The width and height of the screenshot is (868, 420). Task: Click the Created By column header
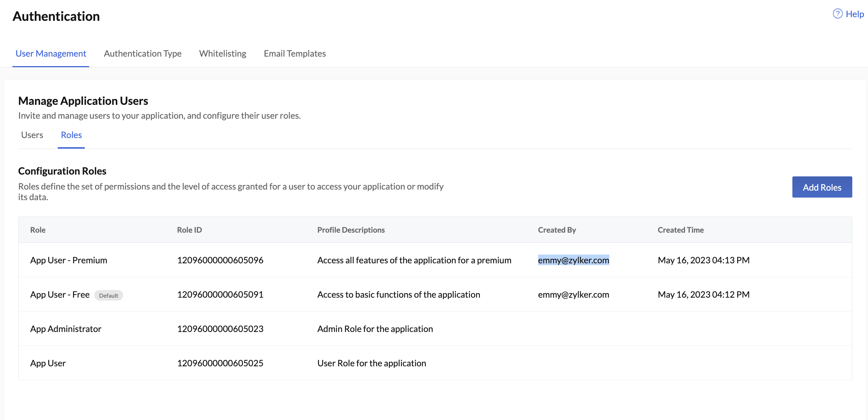pyautogui.click(x=557, y=230)
